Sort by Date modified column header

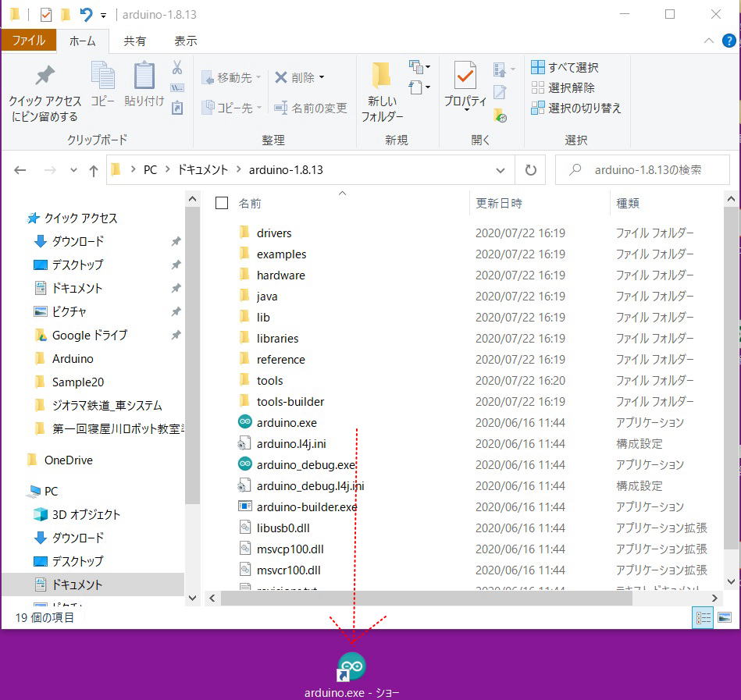click(499, 203)
